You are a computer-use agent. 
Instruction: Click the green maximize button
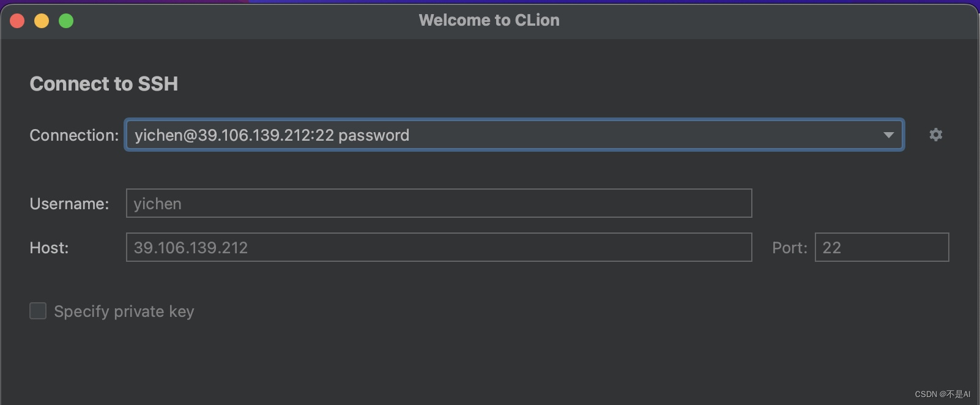(66, 20)
